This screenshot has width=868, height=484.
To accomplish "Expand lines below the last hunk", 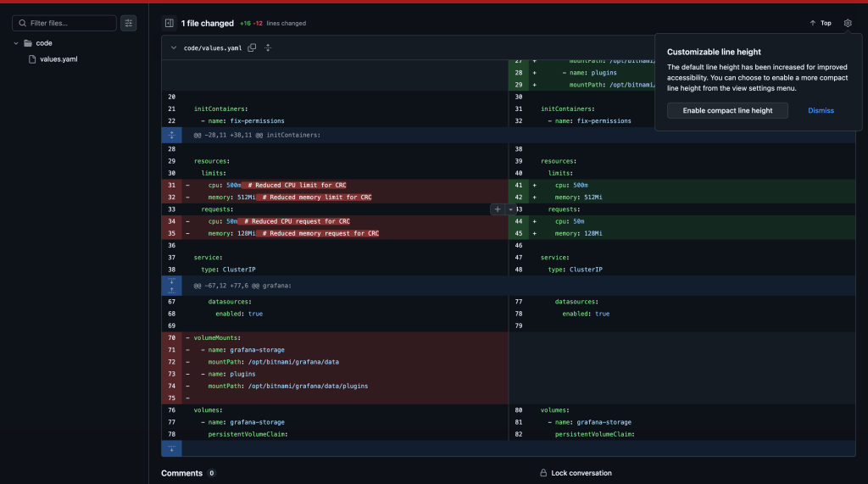I will pyautogui.click(x=171, y=448).
